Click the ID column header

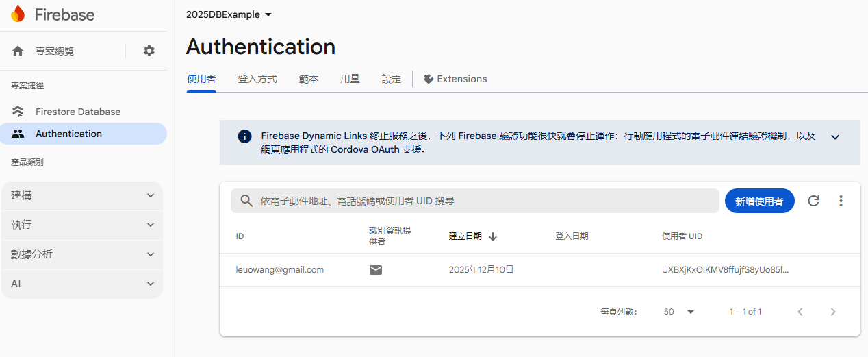(x=240, y=236)
